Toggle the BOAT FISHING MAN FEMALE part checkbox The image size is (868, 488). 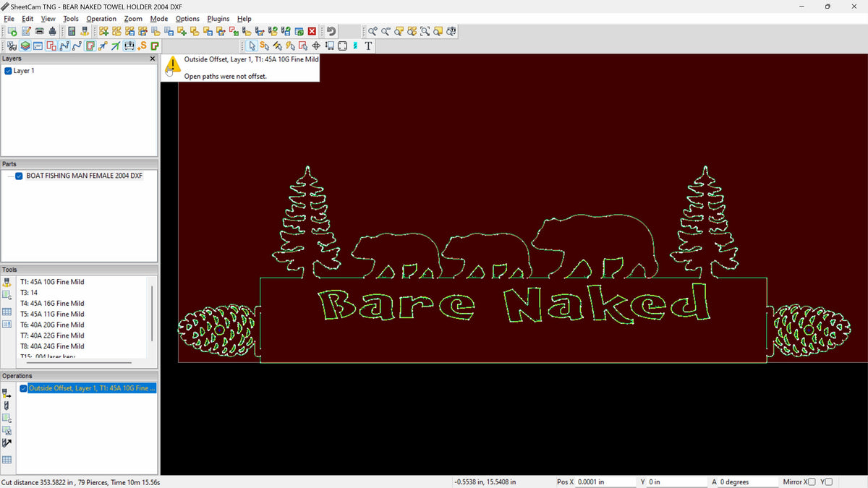(x=20, y=176)
